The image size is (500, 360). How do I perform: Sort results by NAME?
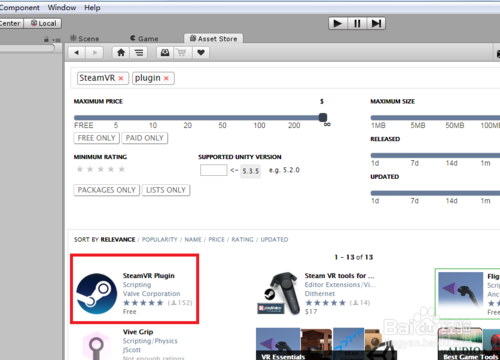(193, 240)
